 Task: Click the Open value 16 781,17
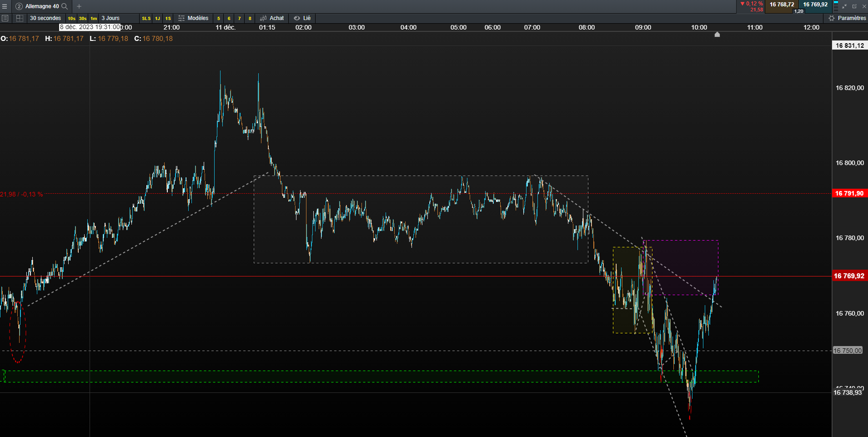[24, 39]
